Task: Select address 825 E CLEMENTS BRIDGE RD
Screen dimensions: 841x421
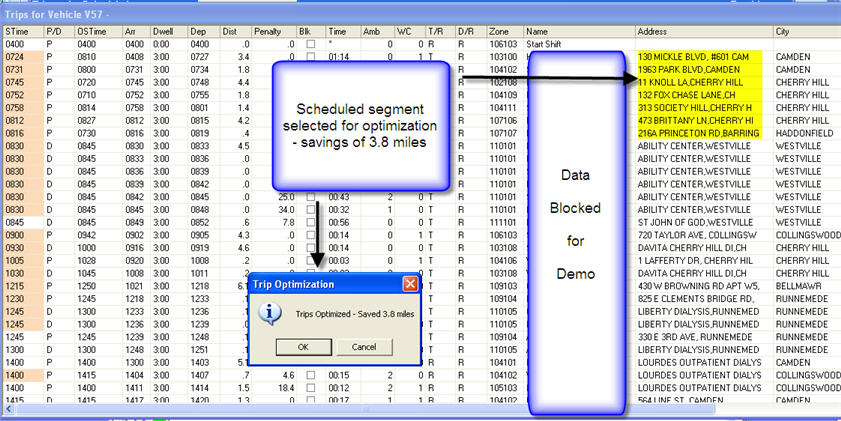Action: pyautogui.click(x=704, y=299)
